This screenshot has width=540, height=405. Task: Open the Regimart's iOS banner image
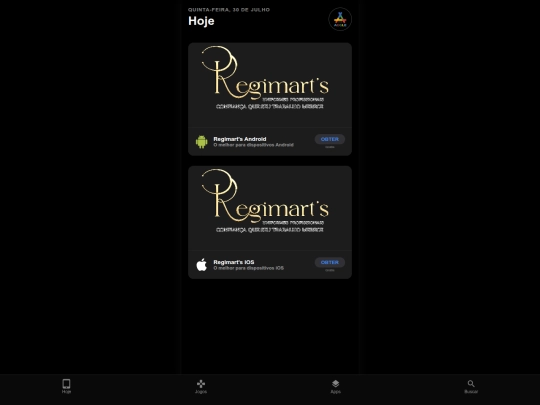click(x=270, y=208)
